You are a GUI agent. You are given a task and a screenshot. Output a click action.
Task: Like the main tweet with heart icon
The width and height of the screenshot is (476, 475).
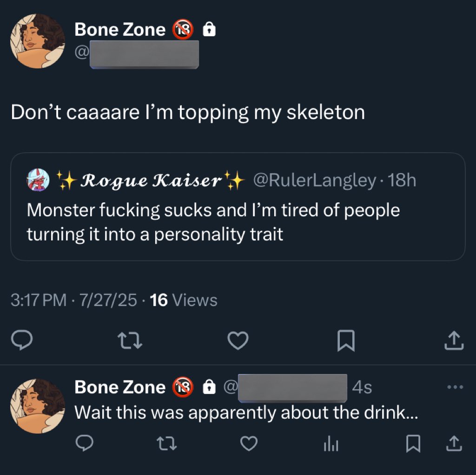(238, 342)
